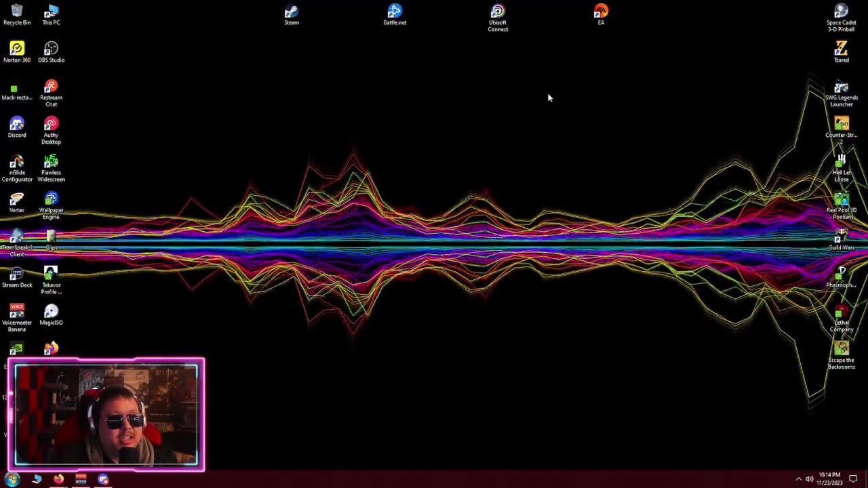Launch Discord from the desktop

pos(17,127)
